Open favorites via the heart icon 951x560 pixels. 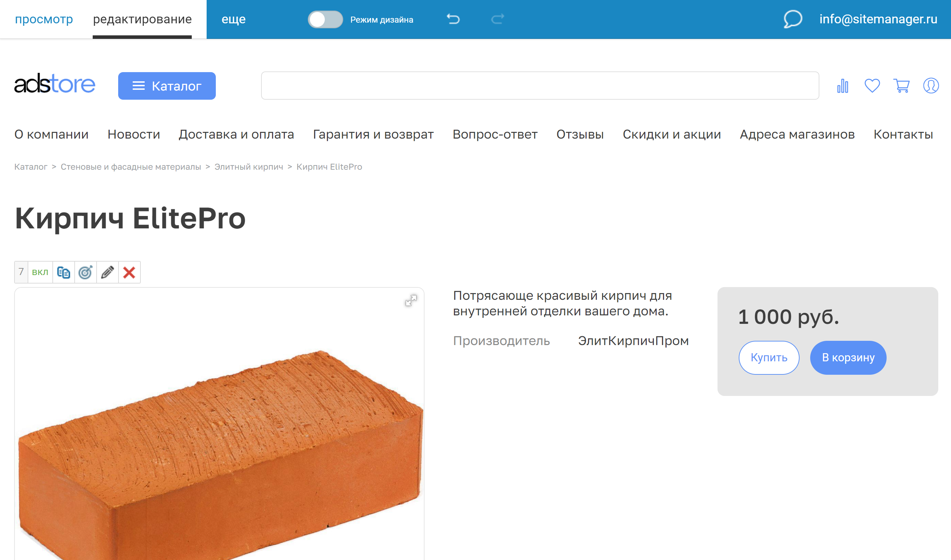[872, 86]
